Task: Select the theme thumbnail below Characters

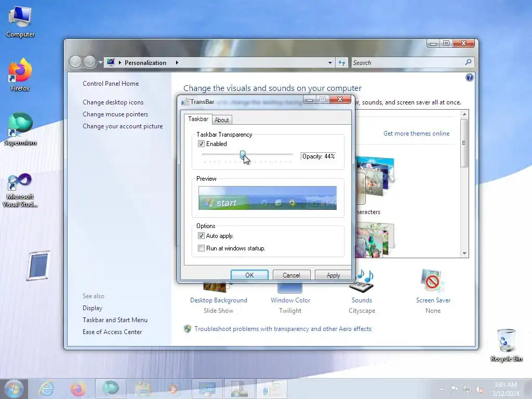Action: (375, 240)
